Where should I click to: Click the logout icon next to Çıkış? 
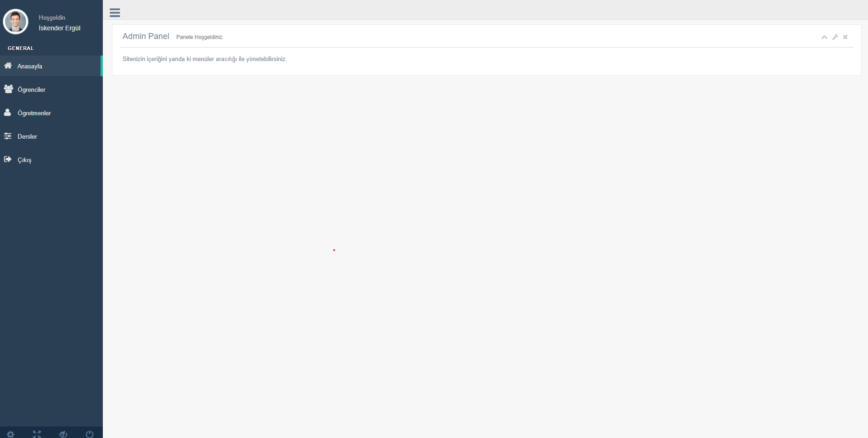point(8,159)
